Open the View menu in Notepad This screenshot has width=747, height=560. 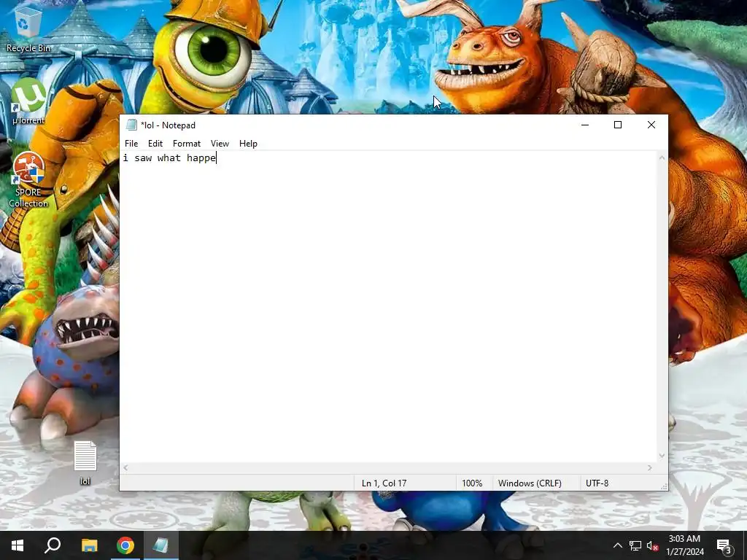(220, 144)
